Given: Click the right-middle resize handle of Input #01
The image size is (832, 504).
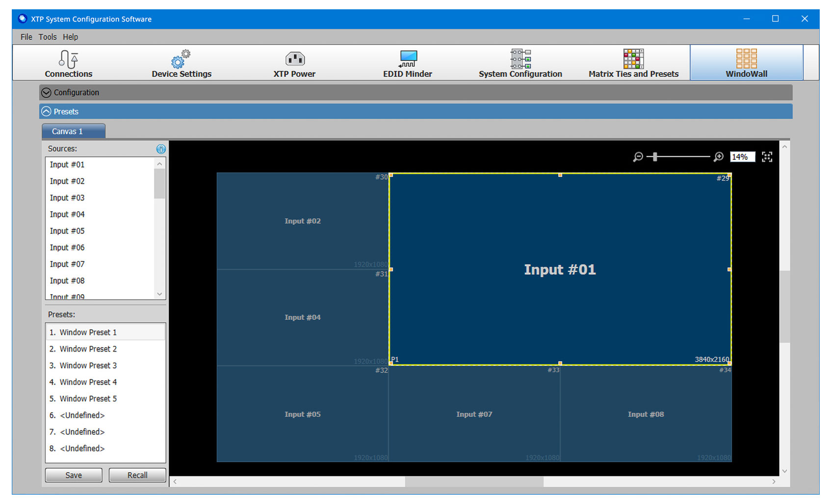Looking at the screenshot, I should pos(729,269).
